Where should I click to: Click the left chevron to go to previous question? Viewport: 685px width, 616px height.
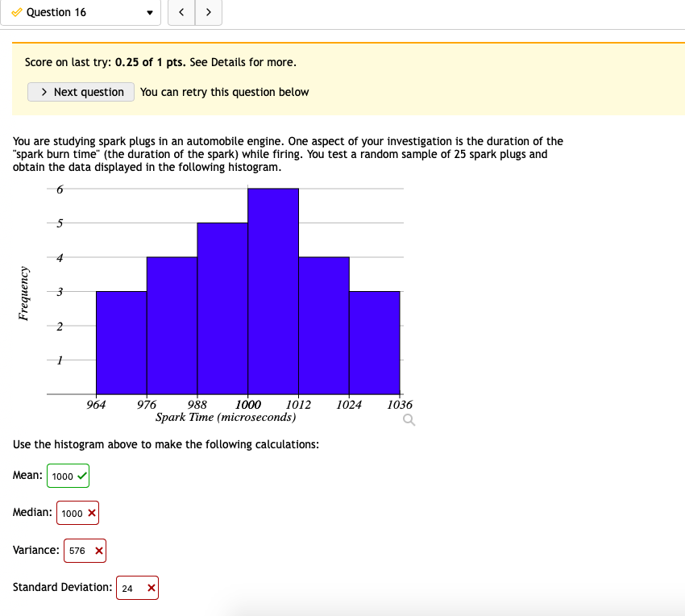pos(181,12)
